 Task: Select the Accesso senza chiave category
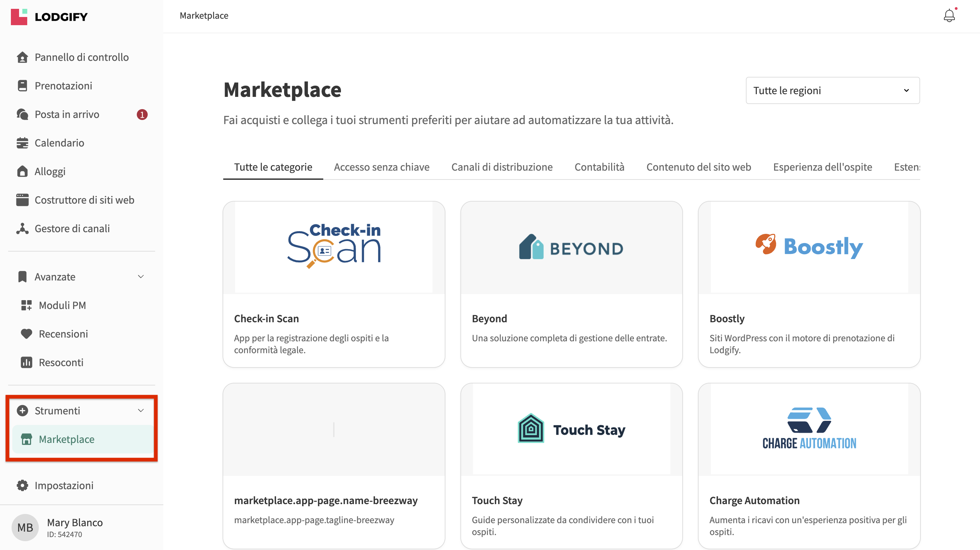click(x=381, y=167)
